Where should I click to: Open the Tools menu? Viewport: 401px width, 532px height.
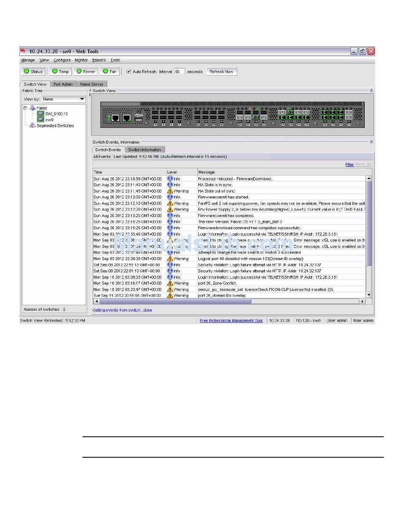(x=115, y=60)
